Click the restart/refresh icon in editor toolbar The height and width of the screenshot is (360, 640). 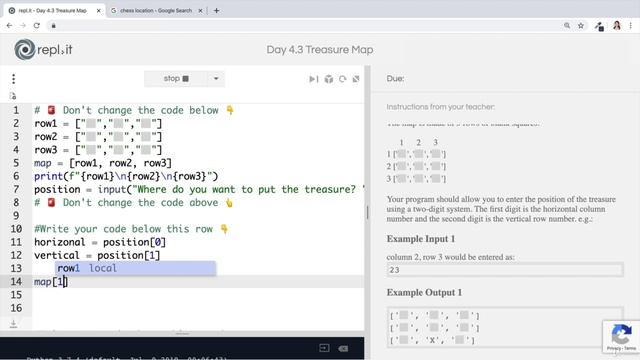[342, 79]
